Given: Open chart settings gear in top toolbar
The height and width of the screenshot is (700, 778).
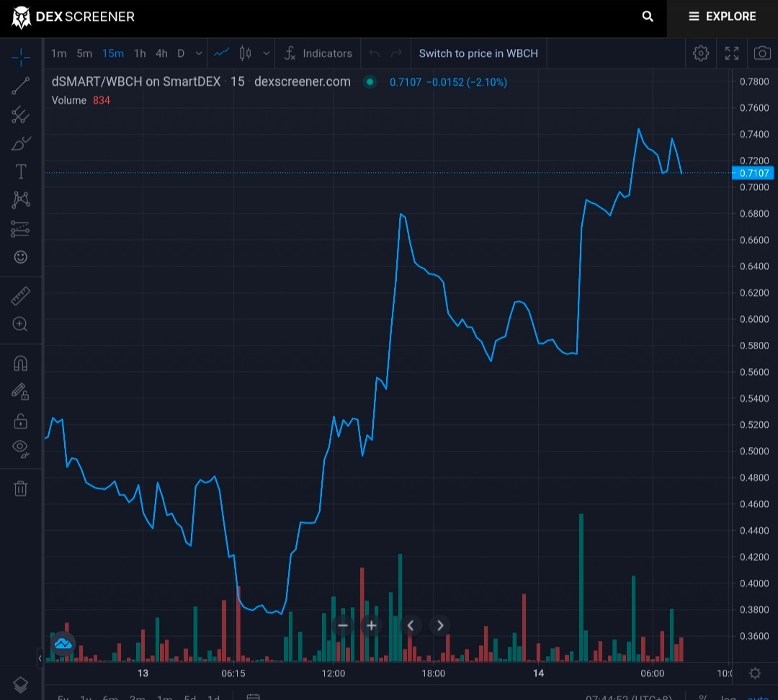Looking at the screenshot, I should coord(701,53).
